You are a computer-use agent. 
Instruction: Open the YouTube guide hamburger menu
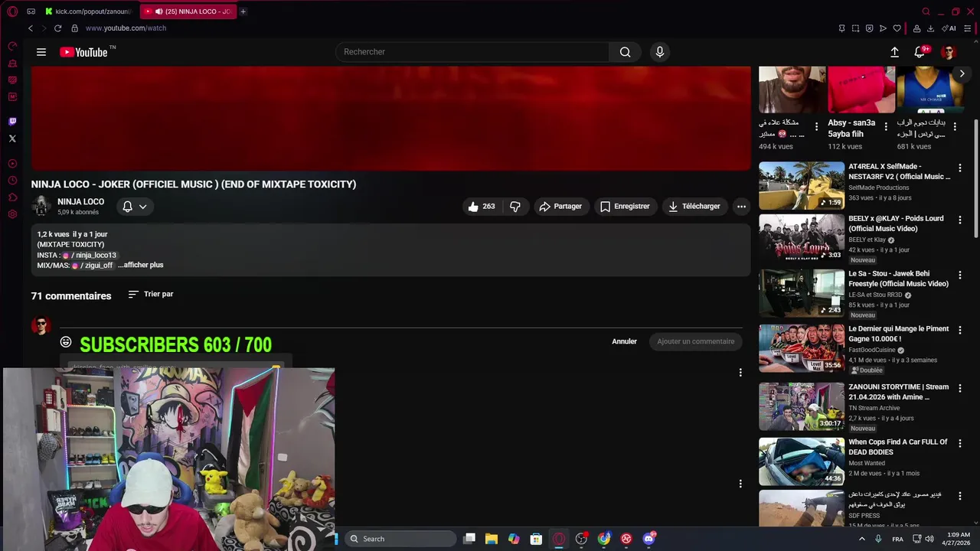[41, 52]
